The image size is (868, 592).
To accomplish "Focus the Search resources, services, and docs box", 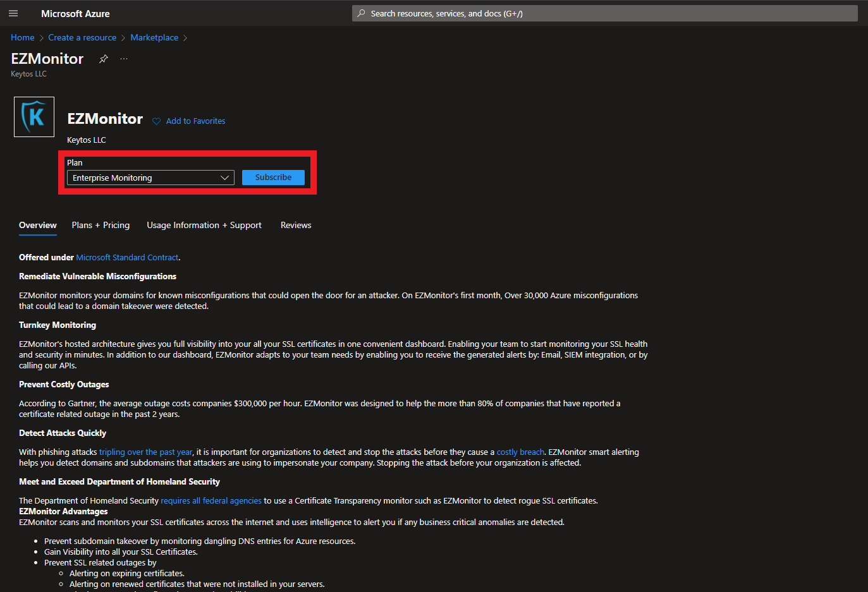I will tap(604, 13).
